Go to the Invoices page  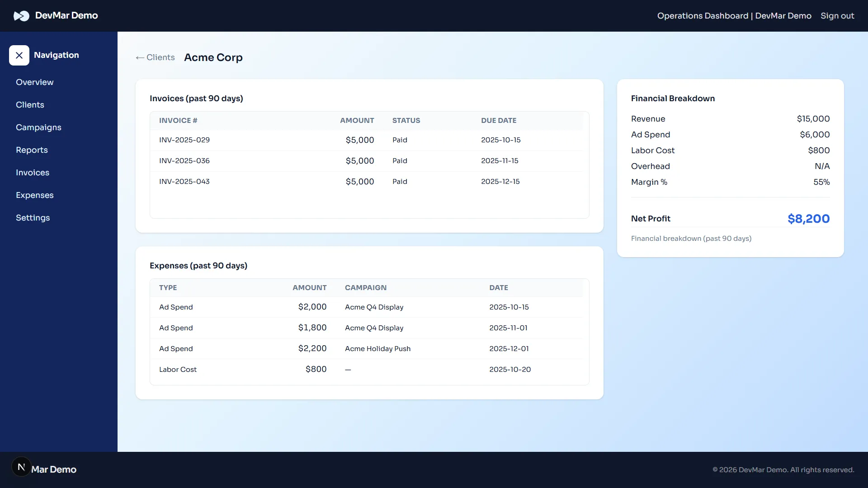coord(32,173)
